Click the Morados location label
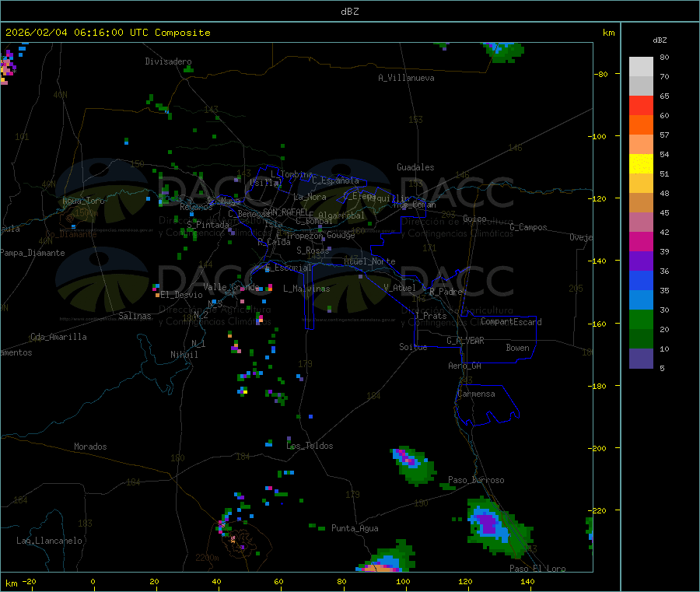 90,447
